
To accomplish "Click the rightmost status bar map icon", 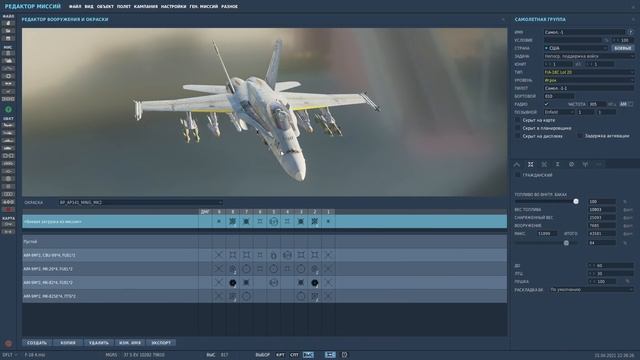I will click(344, 355).
